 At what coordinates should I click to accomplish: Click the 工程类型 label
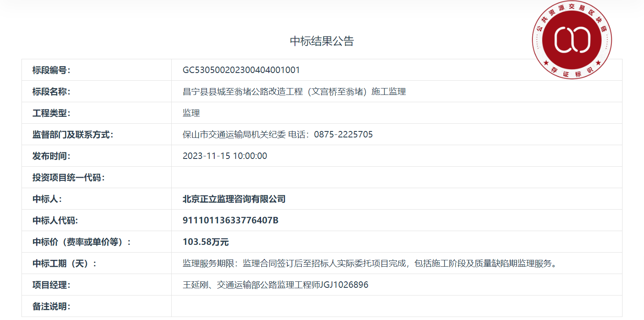52,113
